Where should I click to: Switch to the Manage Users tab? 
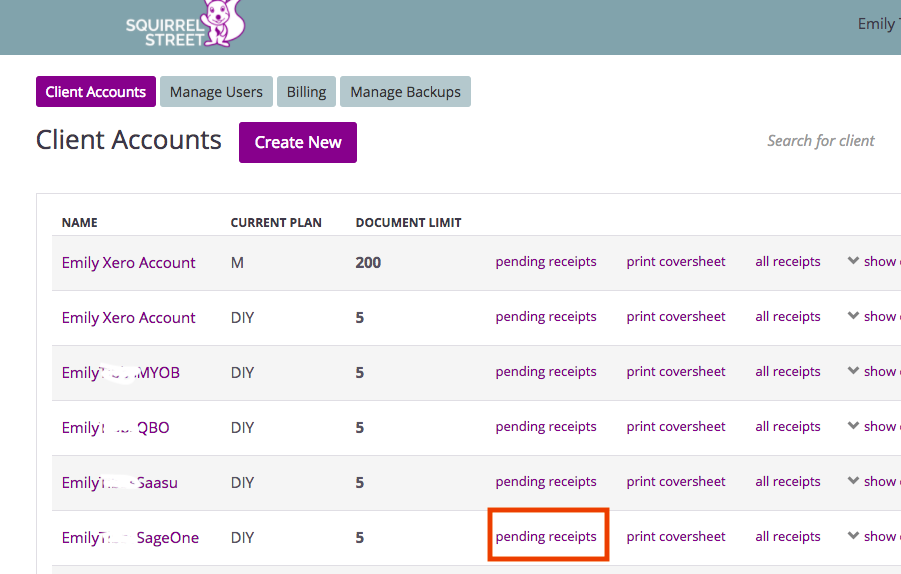(216, 92)
